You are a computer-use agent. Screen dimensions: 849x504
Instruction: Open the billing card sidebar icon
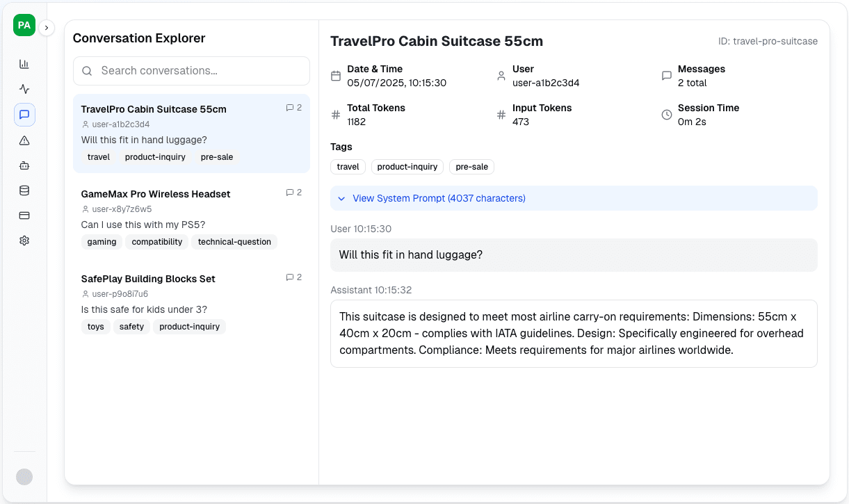click(24, 216)
